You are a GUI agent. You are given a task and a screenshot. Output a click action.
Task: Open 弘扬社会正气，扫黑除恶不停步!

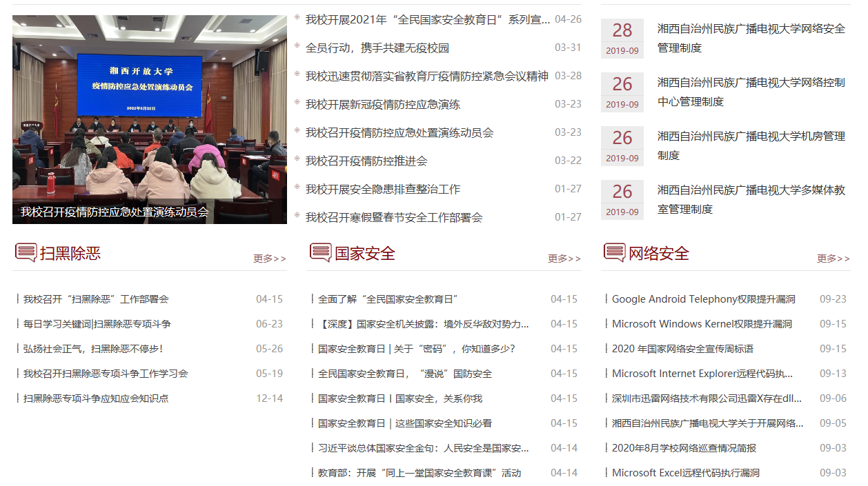coord(93,349)
